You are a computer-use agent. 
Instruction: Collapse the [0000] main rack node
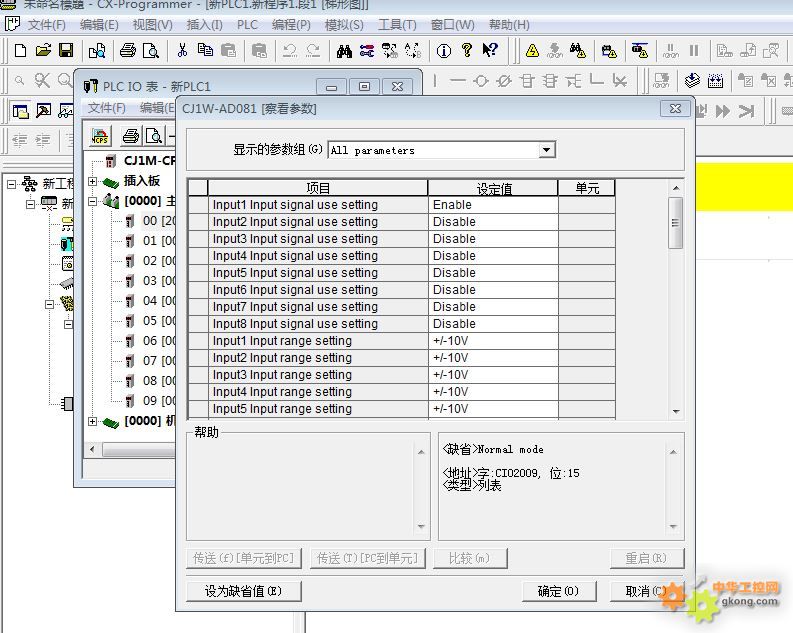coord(93,201)
